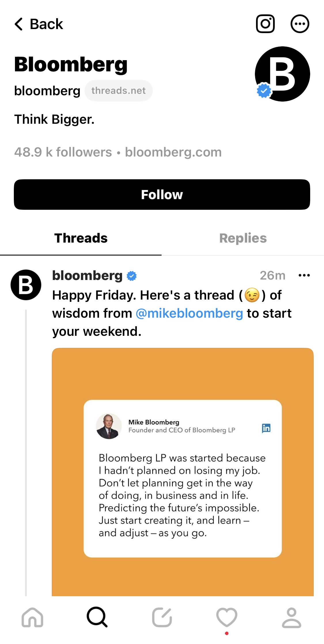This screenshot has height=644, width=324.
Task: Select the Threads tab
Action: [x=81, y=238]
